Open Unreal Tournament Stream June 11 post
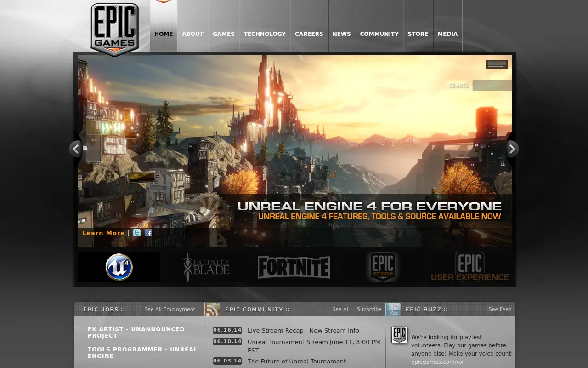The width and height of the screenshot is (588, 368). 314,346
